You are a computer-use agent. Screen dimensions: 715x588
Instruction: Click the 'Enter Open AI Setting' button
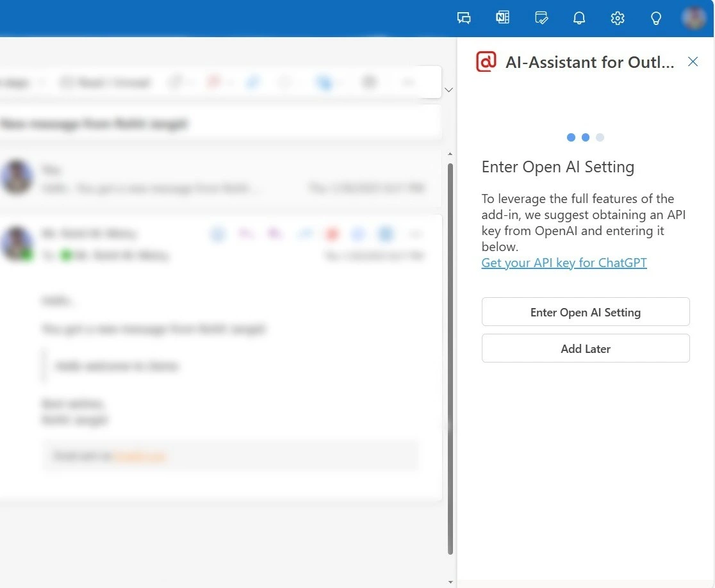point(586,312)
